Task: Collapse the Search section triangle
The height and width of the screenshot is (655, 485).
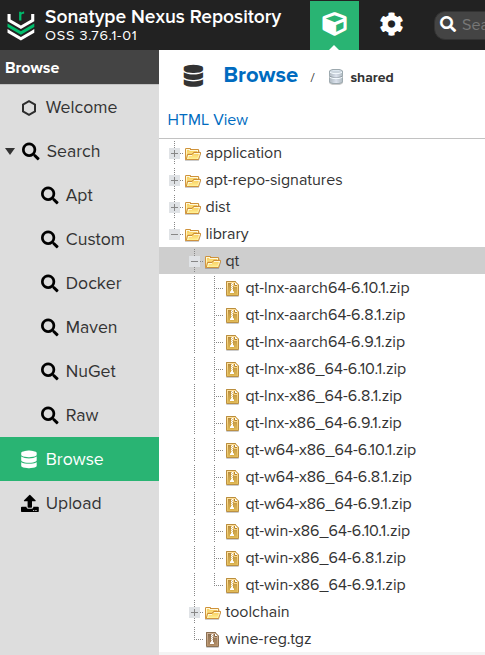Action: click(x=10, y=151)
